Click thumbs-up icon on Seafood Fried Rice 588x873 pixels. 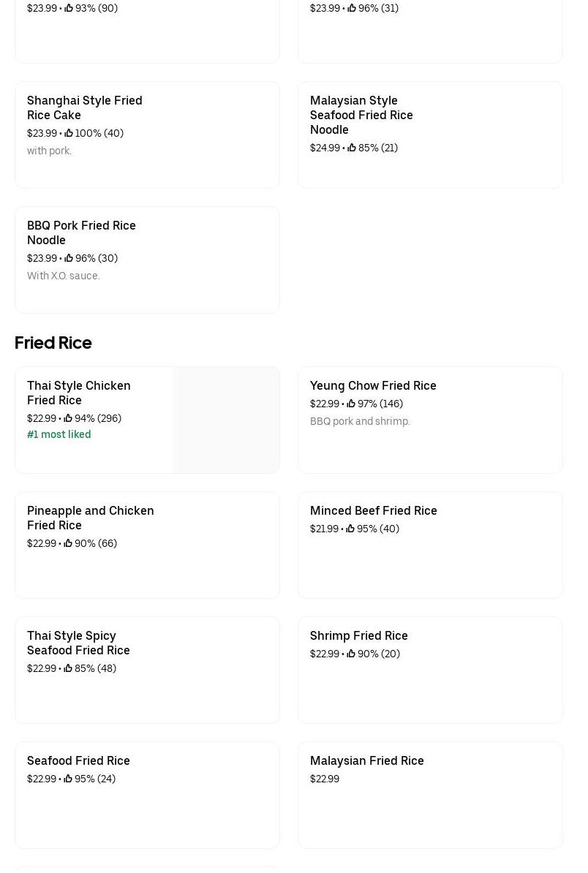[68, 779]
